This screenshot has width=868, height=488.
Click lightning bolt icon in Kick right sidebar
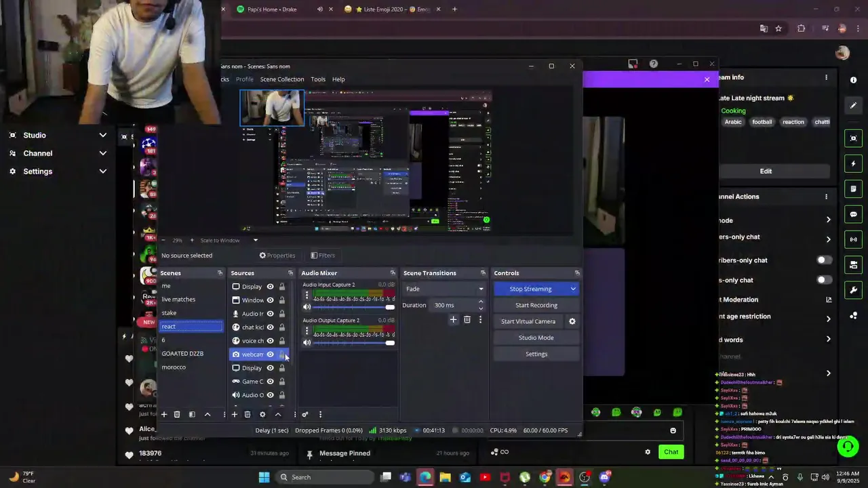coord(853,164)
